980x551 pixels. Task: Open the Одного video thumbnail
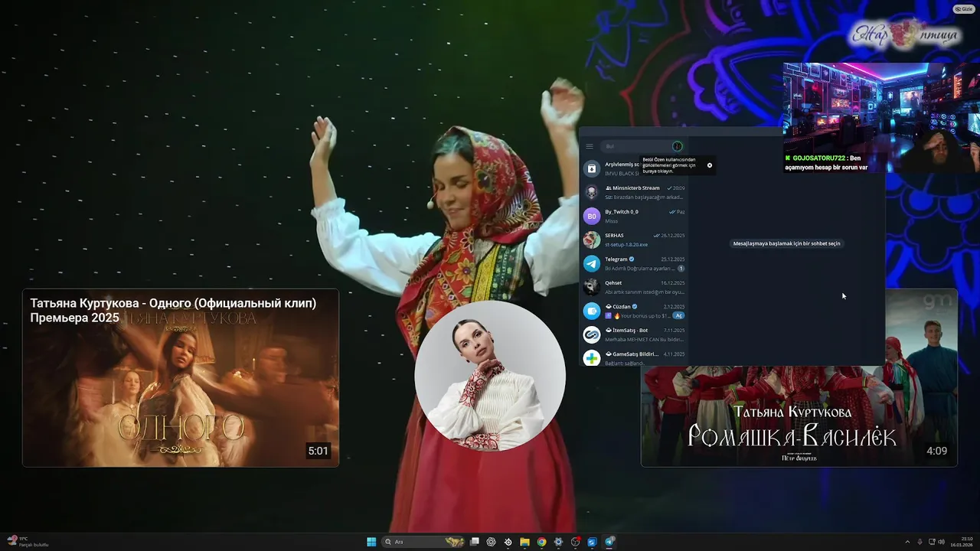(181, 378)
